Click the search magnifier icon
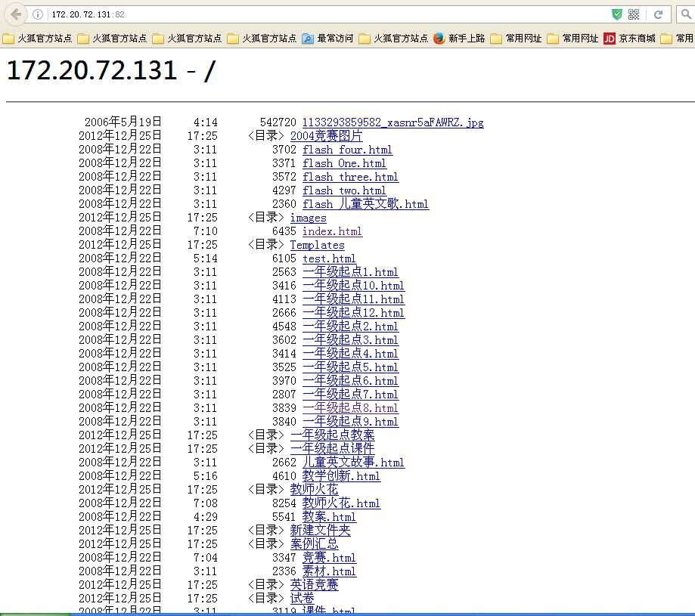695x616 pixels. 685,14
